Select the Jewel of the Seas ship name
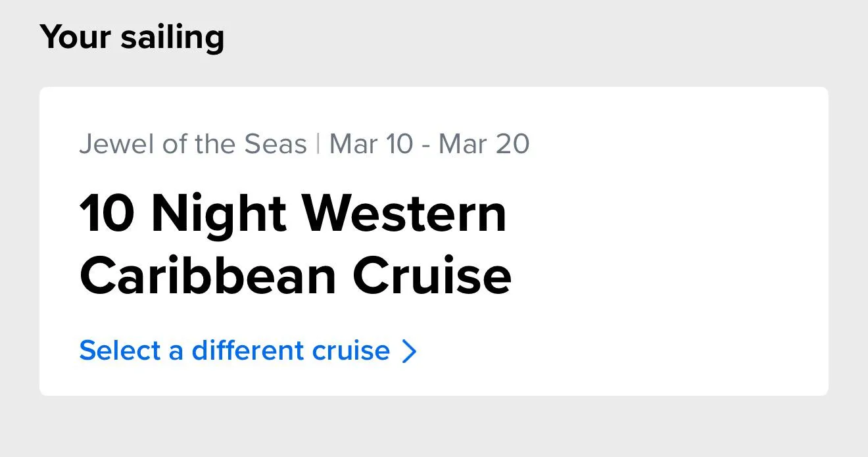Image resolution: width=868 pixels, height=457 pixels. coord(193,144)
